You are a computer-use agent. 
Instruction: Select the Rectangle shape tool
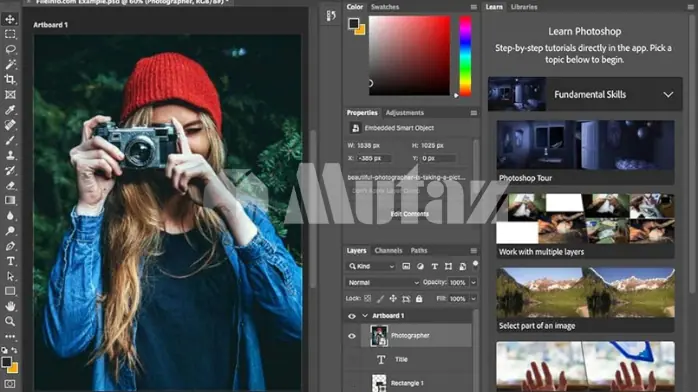pyautogui.click(x=10, y=291)
